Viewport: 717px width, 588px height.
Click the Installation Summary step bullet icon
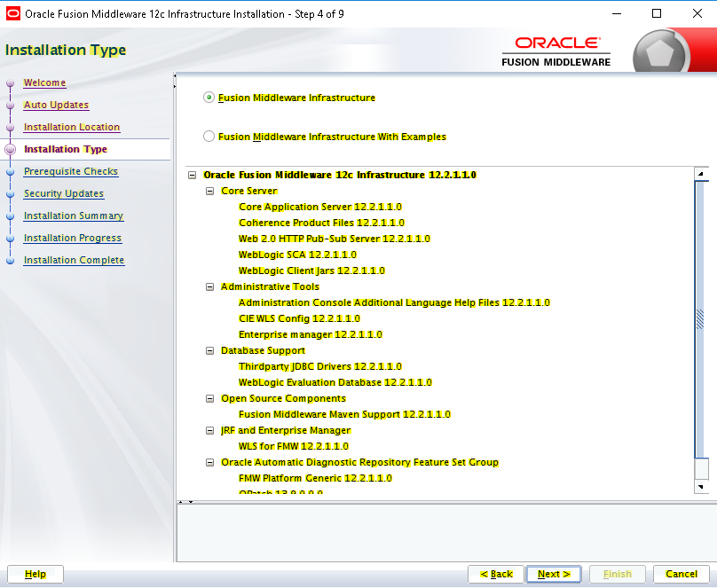(x=10, y=216)
